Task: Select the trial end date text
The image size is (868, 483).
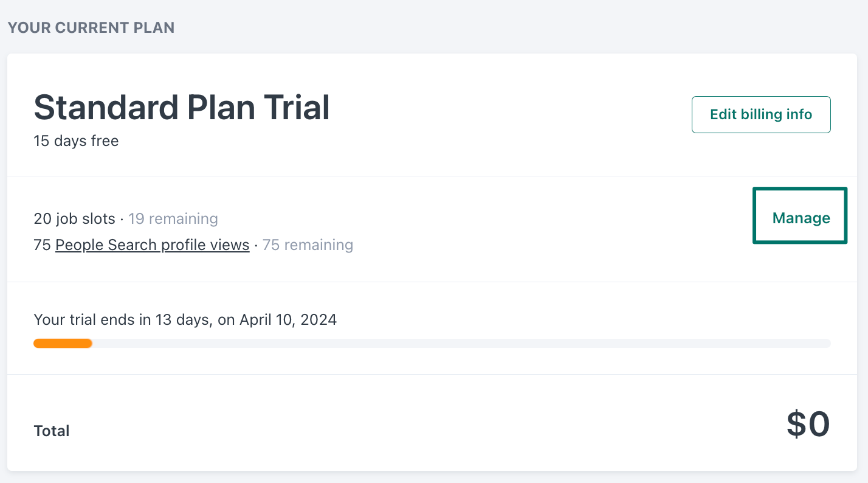Action: point(185,319)
